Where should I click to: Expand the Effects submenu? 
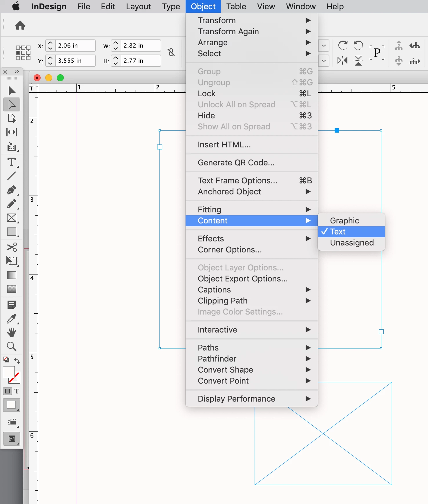[252, 239]
